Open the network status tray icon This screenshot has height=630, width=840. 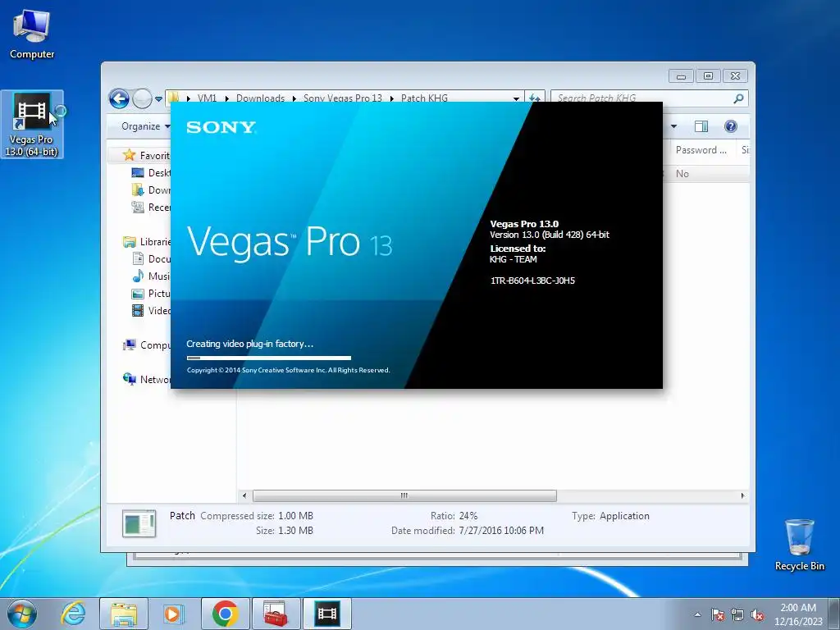[x=737, y=614]
